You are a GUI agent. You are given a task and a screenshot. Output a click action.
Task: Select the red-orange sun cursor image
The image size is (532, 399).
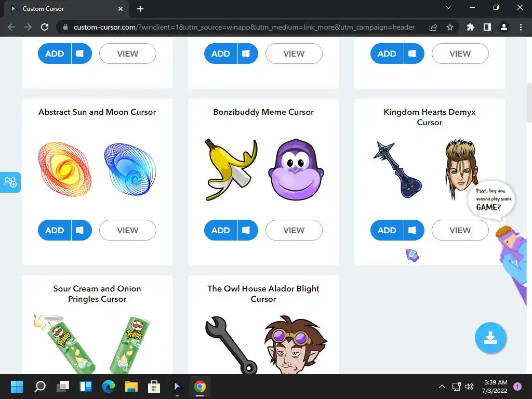pyautogui.click(x=65, y=169)
